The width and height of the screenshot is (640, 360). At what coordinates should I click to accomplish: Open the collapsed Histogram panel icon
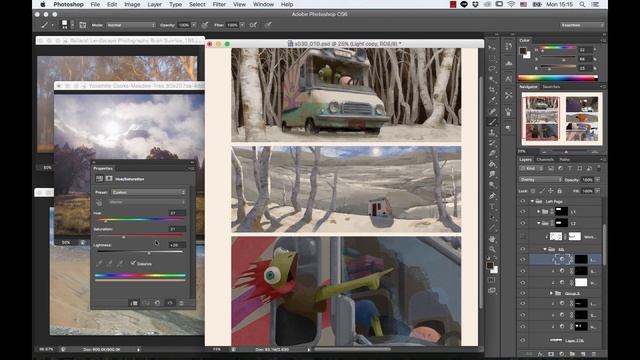click(x=509, y=63)
